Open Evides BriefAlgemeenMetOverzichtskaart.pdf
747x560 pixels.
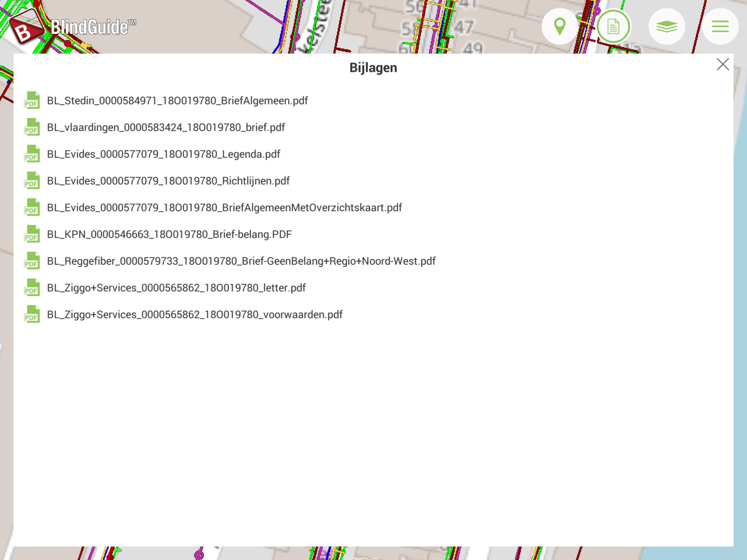[x=224, y=207]
